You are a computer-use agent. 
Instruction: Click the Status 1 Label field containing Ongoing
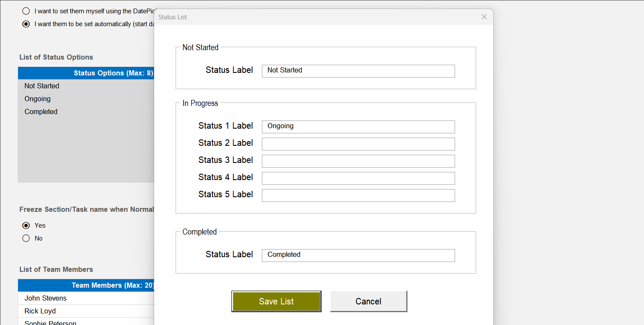tap(358, 126)
